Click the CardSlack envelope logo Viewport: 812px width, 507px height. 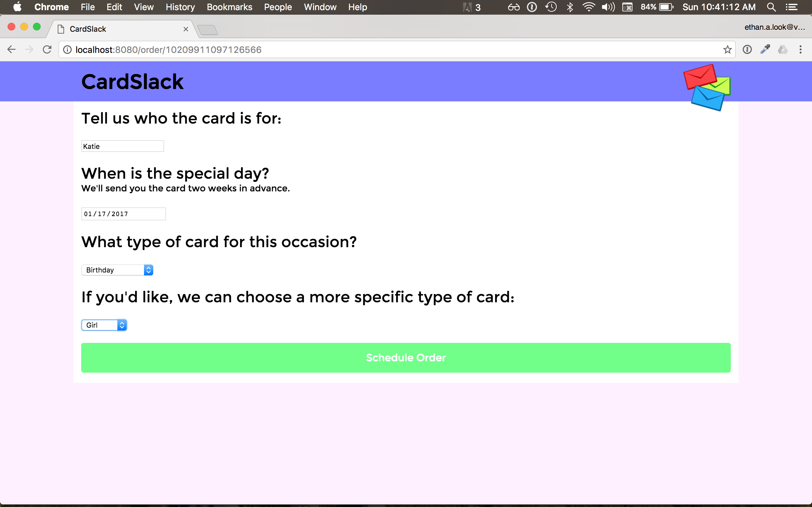[707, 87]
